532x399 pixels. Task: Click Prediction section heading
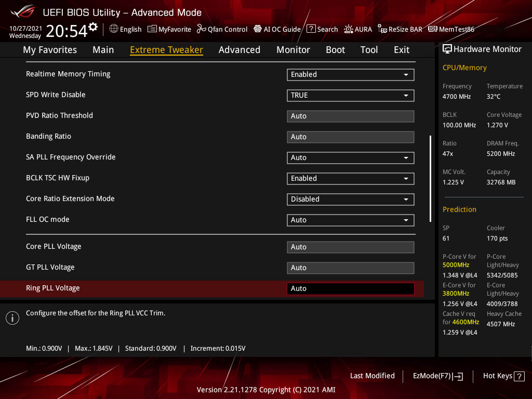click(x=459, y=209)
